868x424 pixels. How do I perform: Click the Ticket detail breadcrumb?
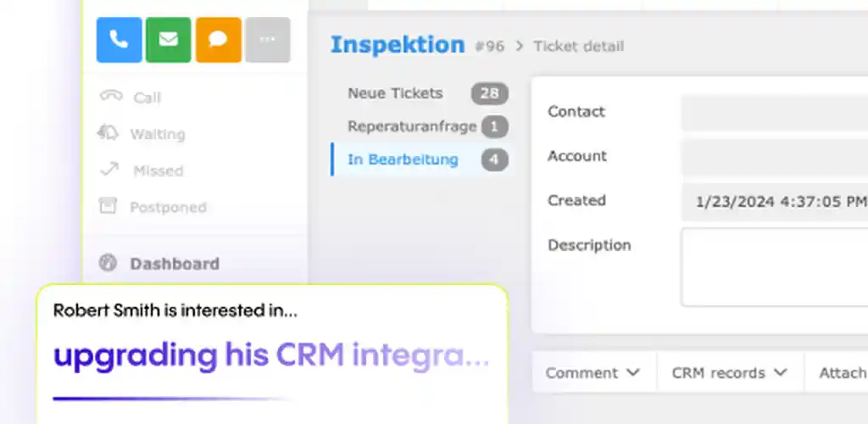(578, 46)
